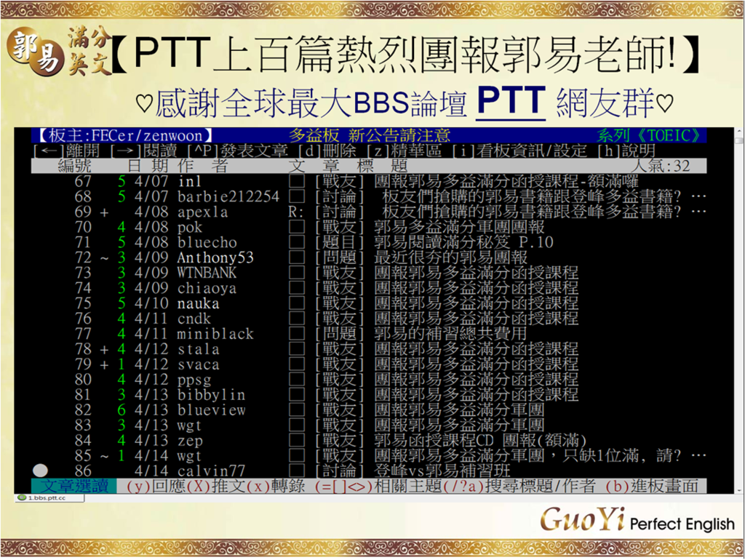Click the white cursor dot beside post 86
The image size is (745, 560).
coord(41,471)
